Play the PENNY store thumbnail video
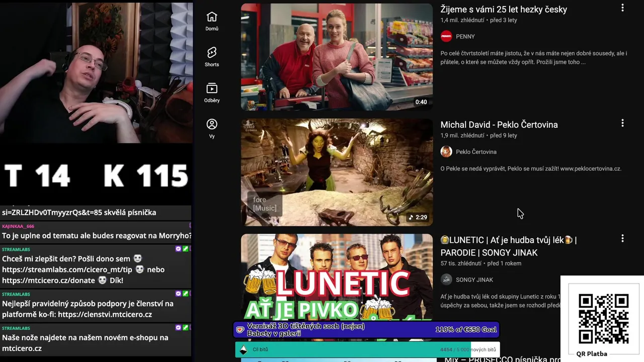Screen dimensions: 644x362 click(x=337, y=57)
